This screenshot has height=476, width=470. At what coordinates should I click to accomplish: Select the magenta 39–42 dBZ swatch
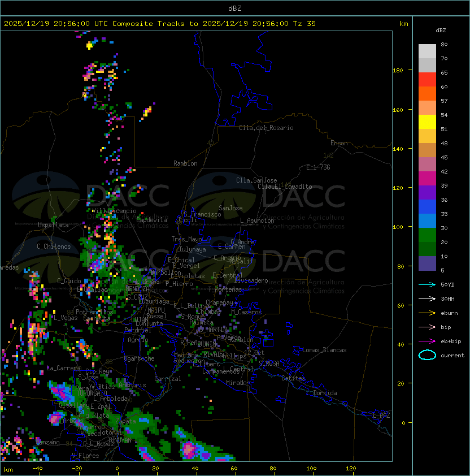[x=427, y=179]
